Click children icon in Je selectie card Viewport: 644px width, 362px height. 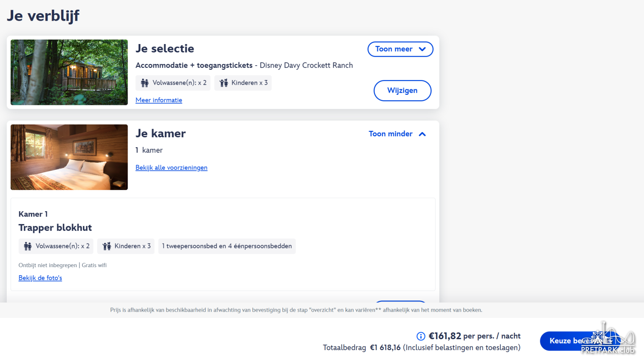pos(224,83)
